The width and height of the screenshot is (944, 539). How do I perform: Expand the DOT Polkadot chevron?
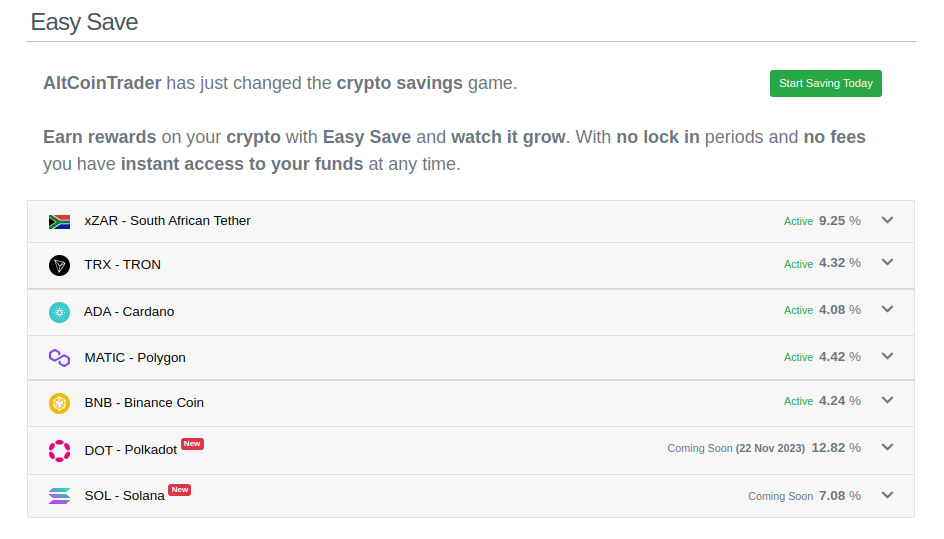click(x=887, y=447)
